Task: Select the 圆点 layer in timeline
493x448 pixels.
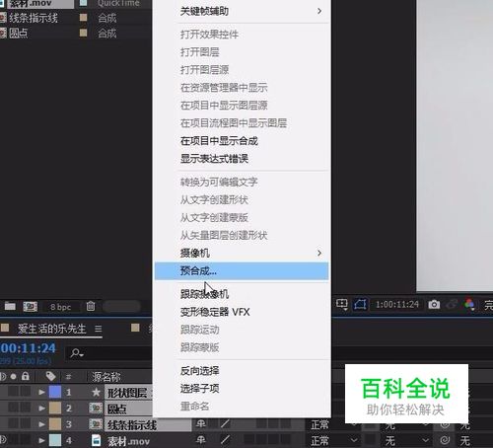Action: tap(117, 409)
